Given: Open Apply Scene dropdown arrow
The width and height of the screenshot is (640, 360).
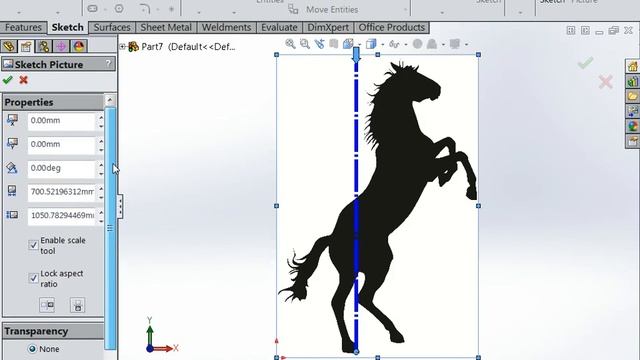Looking at the screenshot, I should 443,44.
